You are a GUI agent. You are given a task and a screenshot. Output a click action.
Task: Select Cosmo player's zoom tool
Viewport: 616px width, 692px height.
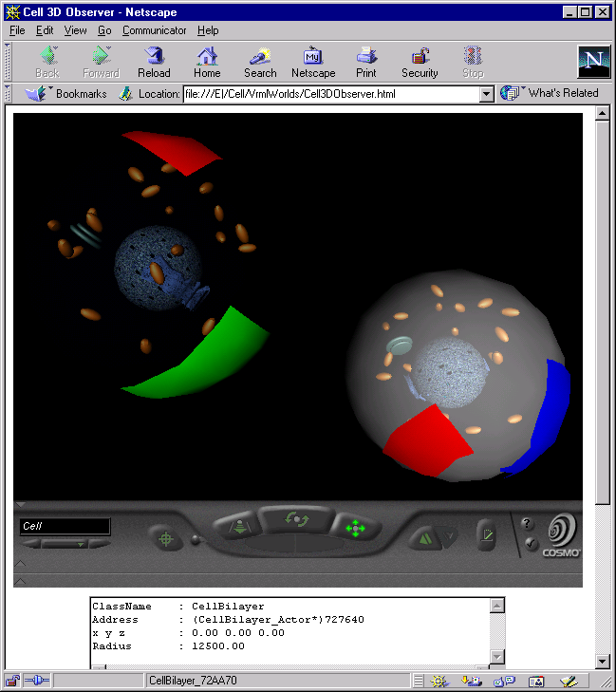(x=239, y=526)
